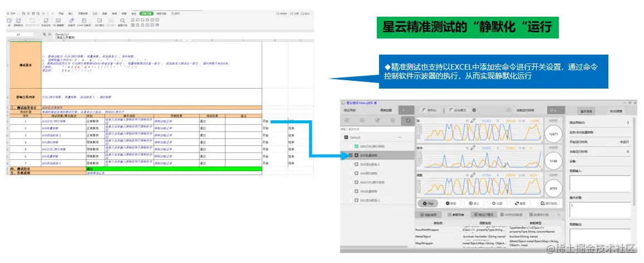
Task: Click the pencil icon on 条件 chart
Action: (x=473, y=148)
